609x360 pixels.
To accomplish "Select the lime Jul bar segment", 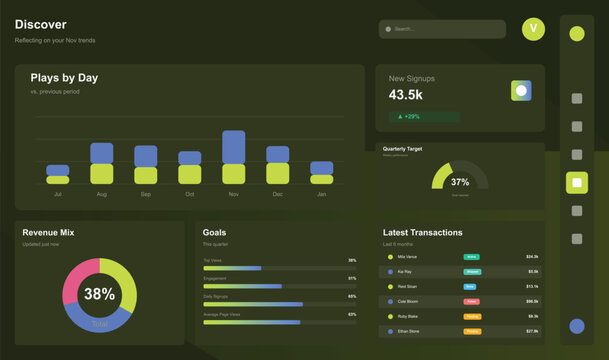I will click(x=57, y=180).
